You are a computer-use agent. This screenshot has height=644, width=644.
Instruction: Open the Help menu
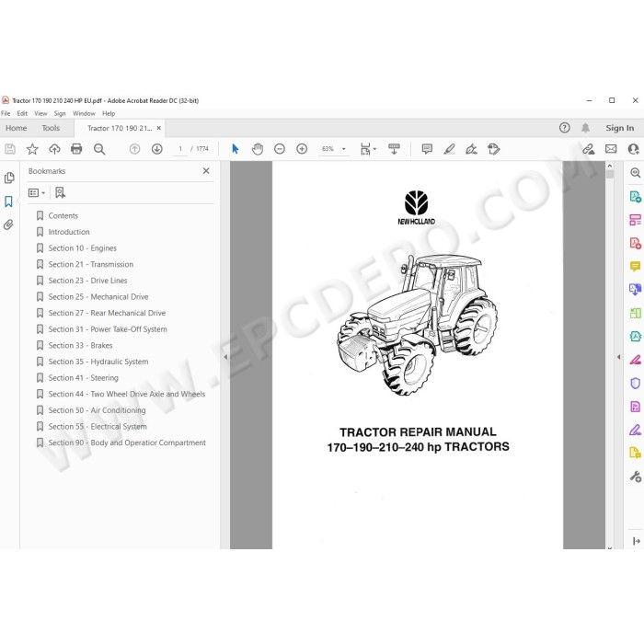click(x=109, y=113)
